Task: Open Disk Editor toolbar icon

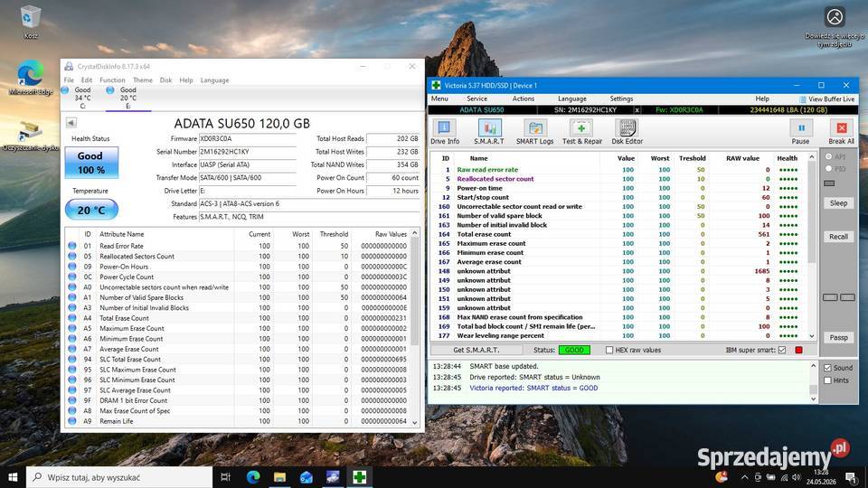Action: 627,132
